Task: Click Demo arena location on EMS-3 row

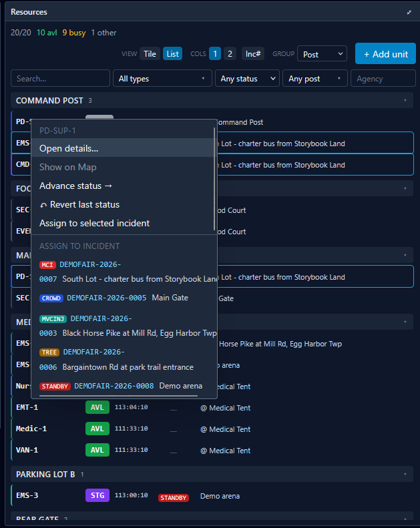Action: tap(220, 496)
